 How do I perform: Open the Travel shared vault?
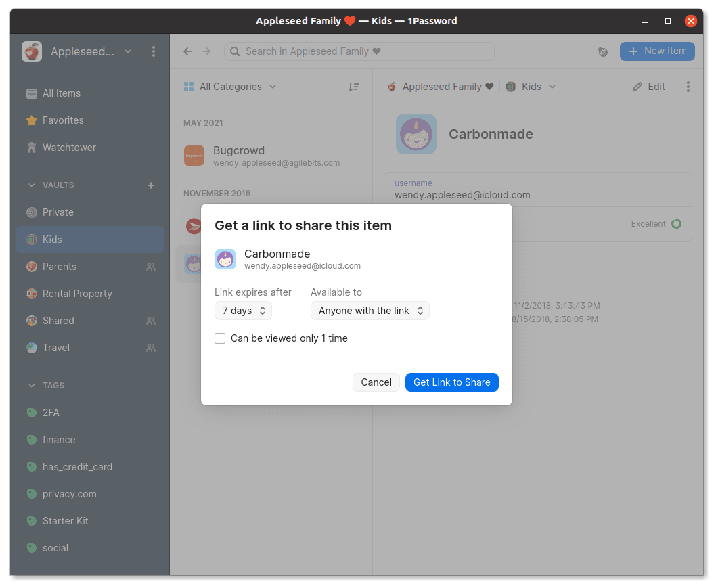56,348
